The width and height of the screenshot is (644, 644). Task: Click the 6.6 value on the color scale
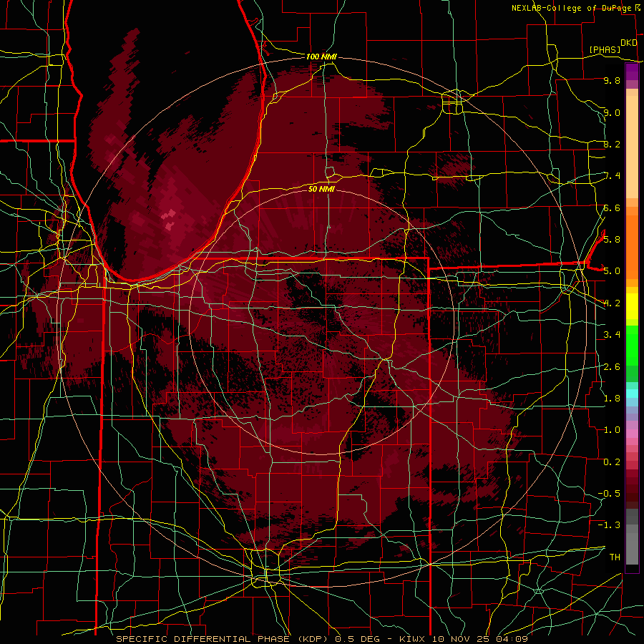pyautogui.click(x=612, y=208)
